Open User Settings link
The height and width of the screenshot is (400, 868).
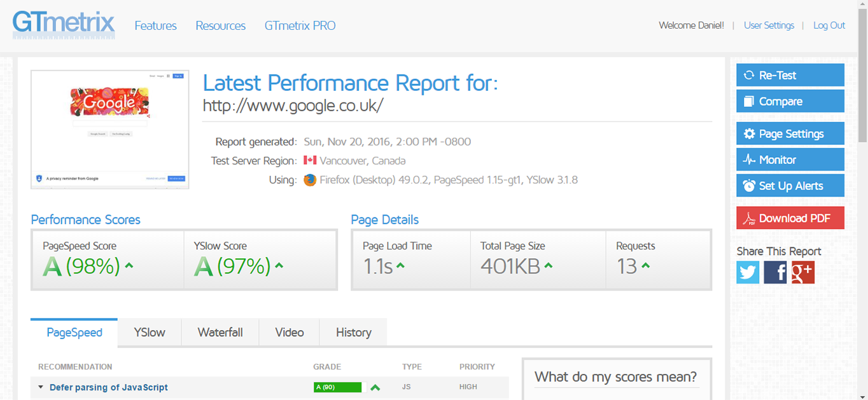(769, 25)
